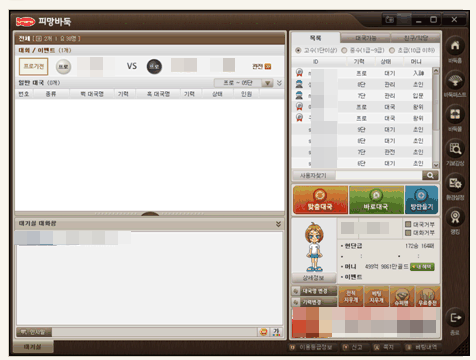Open the square board sidebar icon

pyautogui.click(x=455, y=114)
